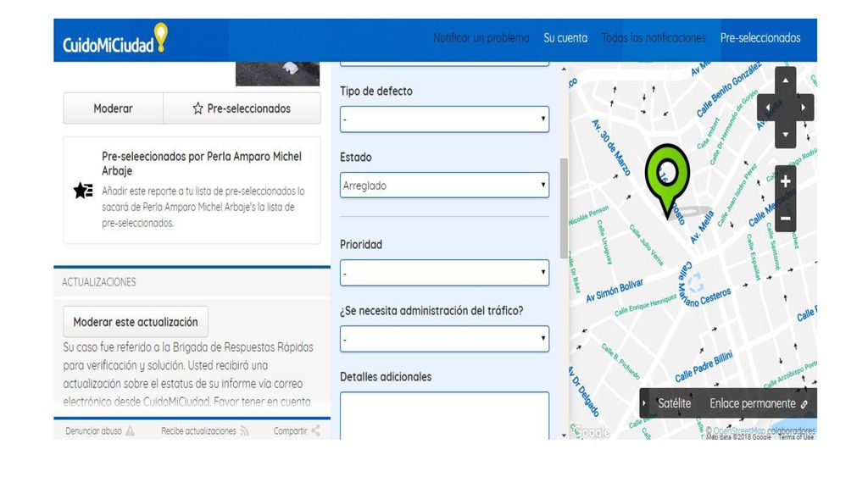This screenshot has width=868, height=488.
Task: Click the report photo thumbnail
Action: tap(277, 74)
